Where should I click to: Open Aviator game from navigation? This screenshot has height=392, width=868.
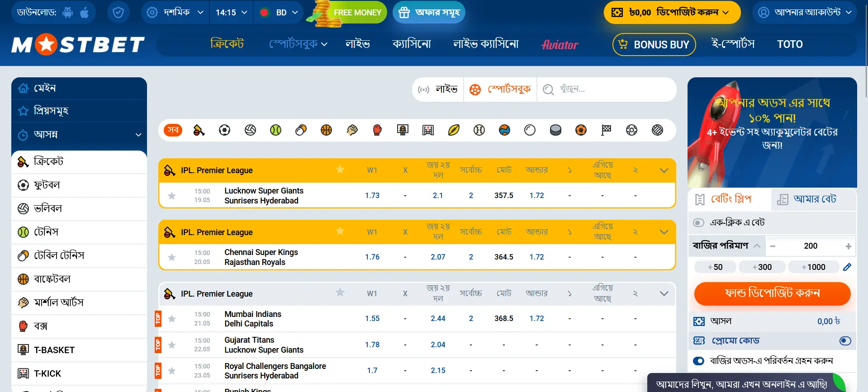[560, 45]
